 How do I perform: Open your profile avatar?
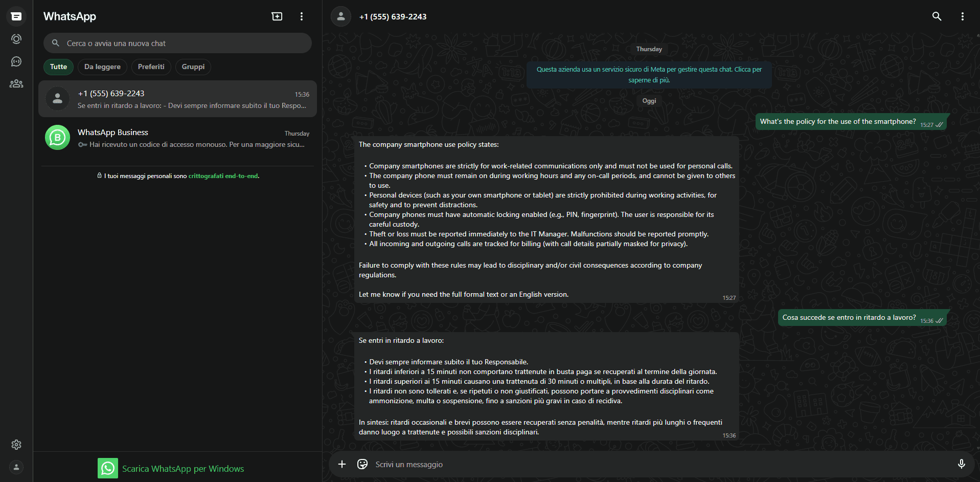point(16,467)
